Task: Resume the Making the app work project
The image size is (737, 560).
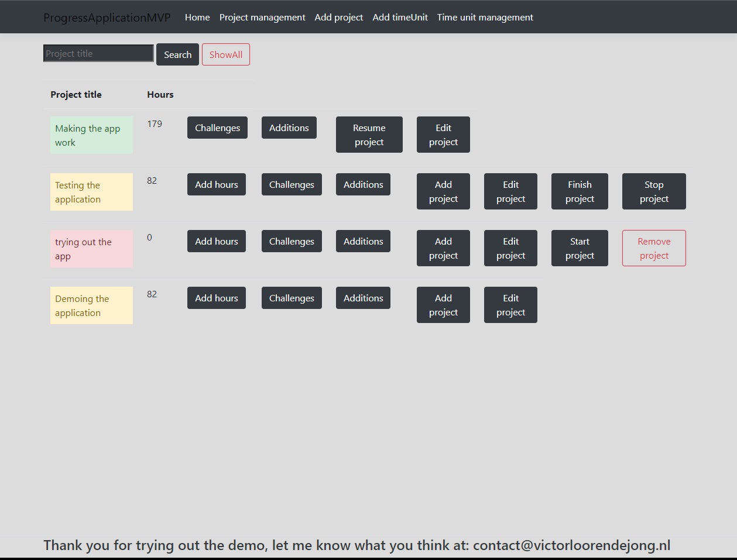Action: (x=369, y=135)
